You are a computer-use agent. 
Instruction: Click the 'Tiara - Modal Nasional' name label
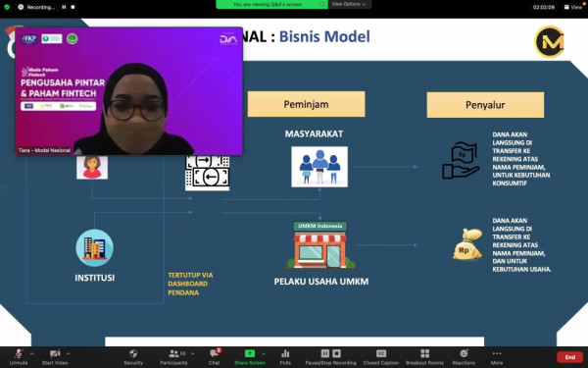[44, 150]
